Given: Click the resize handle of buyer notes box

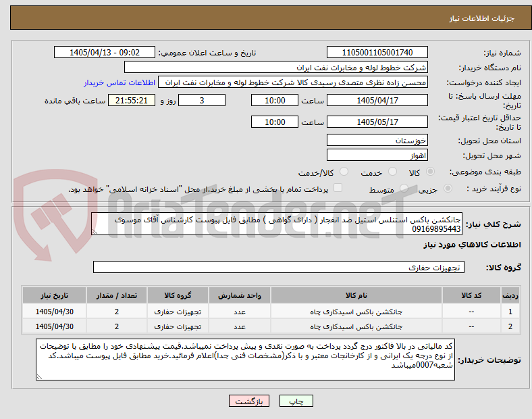Looking at the screenshot, I should click(39, 376).
